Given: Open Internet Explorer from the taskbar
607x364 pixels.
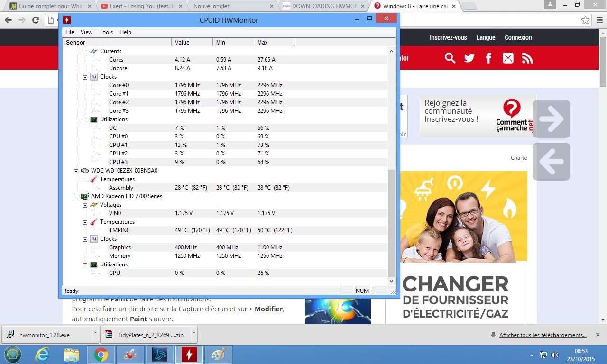Looking at the screenshot, I should (x=42, y=355).
